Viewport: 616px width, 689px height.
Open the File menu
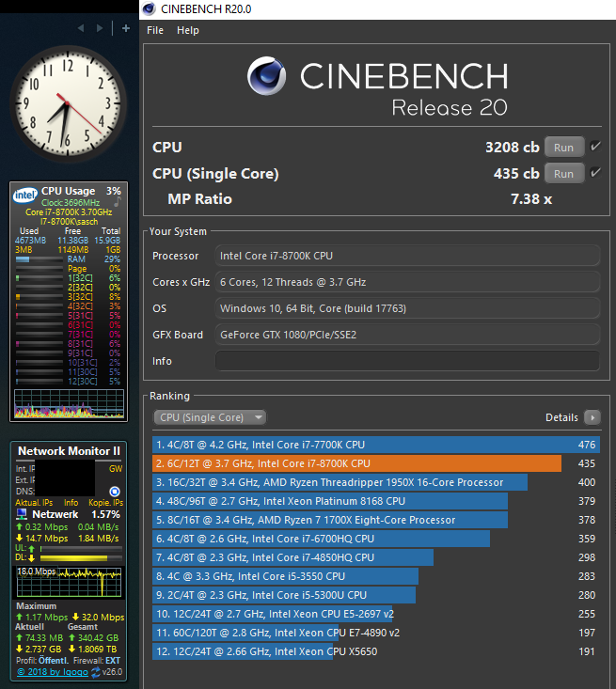pos(155,30)
